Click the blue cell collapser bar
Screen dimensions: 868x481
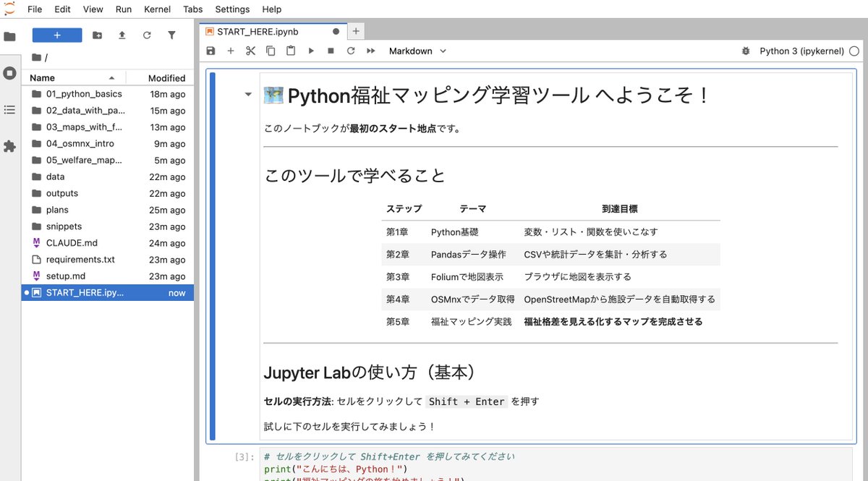tap(213, 256)
